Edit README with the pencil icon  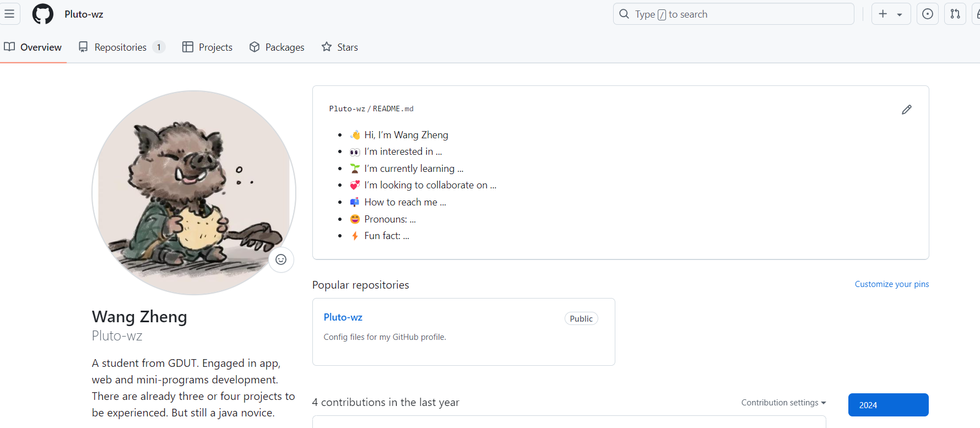(906, 110)
